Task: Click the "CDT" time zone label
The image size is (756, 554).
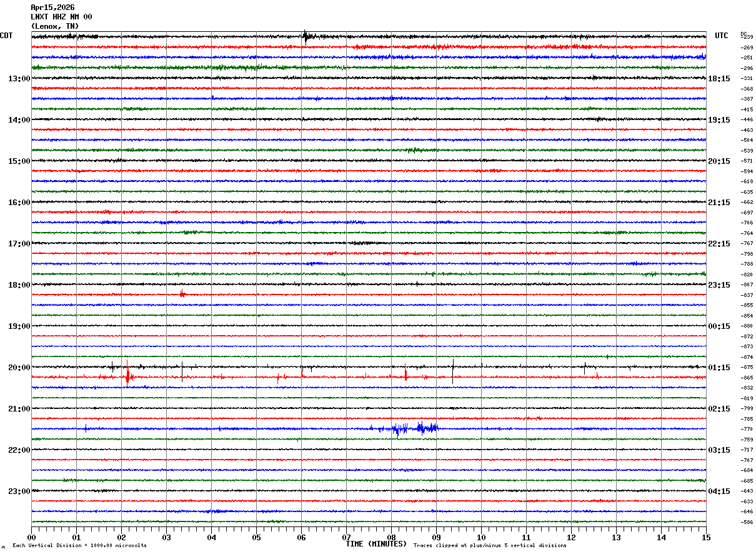Action: [x=6, y=36]
